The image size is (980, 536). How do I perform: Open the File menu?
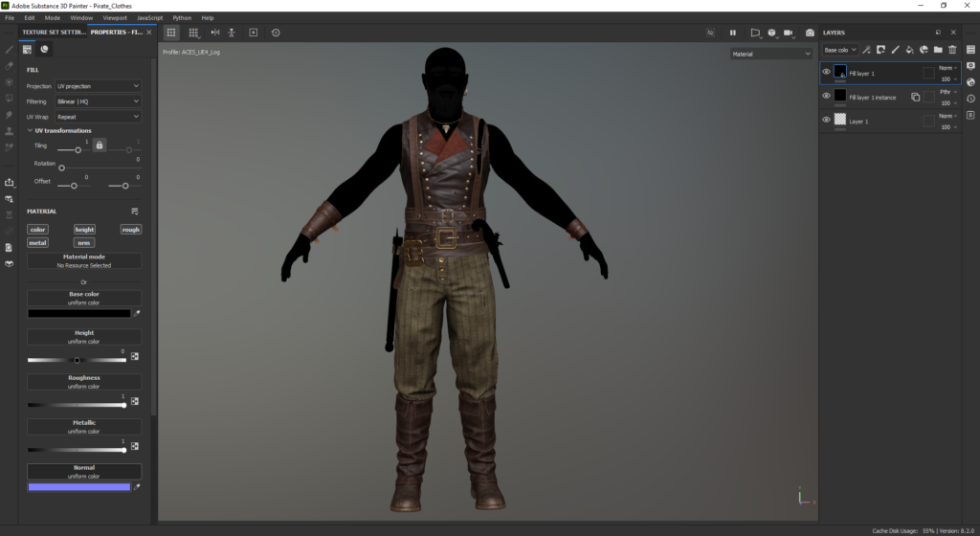[10, 17]
